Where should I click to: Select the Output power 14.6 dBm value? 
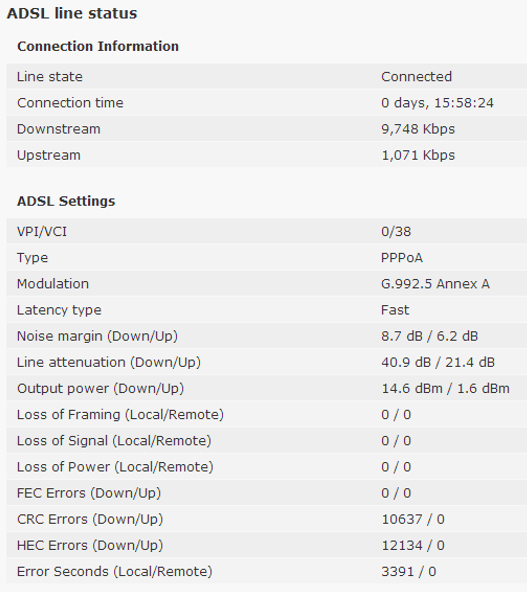(412, 388)
